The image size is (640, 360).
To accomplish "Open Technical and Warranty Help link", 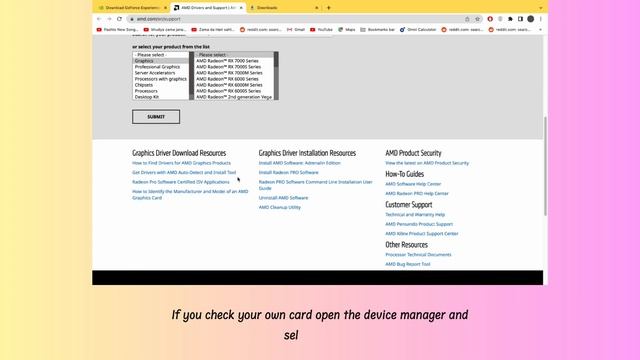I will (415, 215).
